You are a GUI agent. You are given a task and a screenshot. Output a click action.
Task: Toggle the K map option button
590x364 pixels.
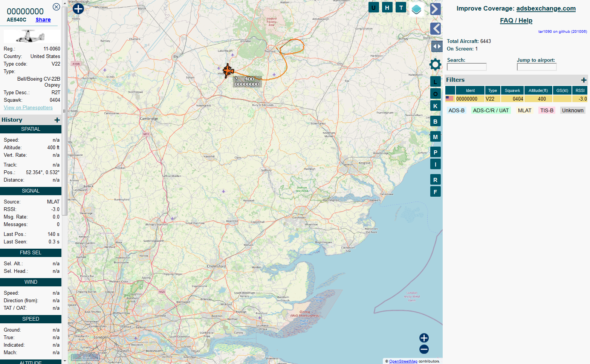point(436,106)
